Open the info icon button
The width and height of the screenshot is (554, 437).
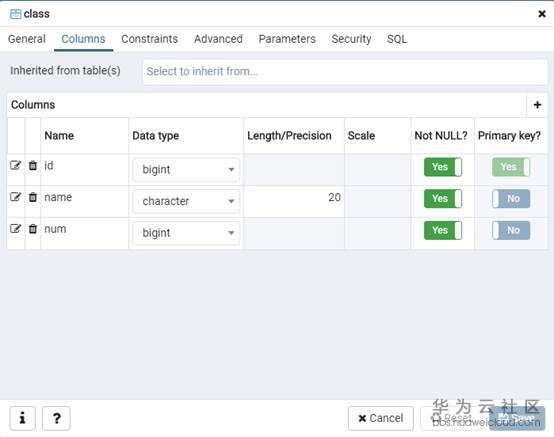click(22, 418)
